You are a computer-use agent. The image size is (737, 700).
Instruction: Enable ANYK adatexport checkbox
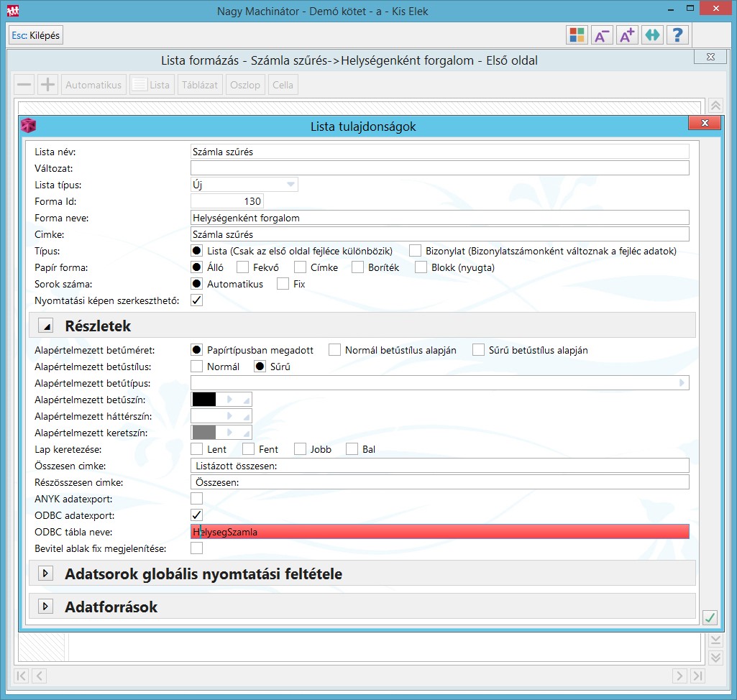click(196, 499)
